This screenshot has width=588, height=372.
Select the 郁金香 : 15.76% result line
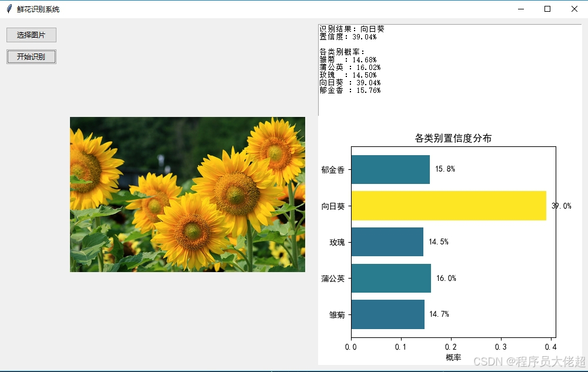point(350,91)
